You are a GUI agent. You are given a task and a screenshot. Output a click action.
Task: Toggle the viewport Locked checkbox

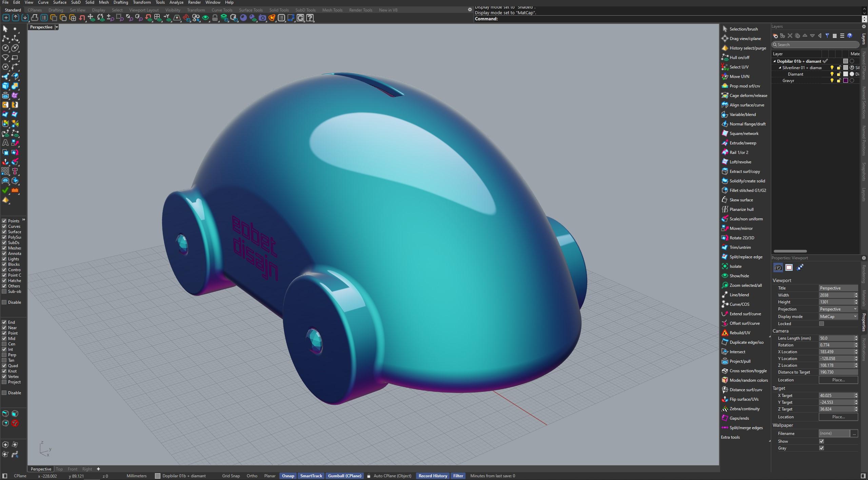pyautogui.click(x=822, y=324)
